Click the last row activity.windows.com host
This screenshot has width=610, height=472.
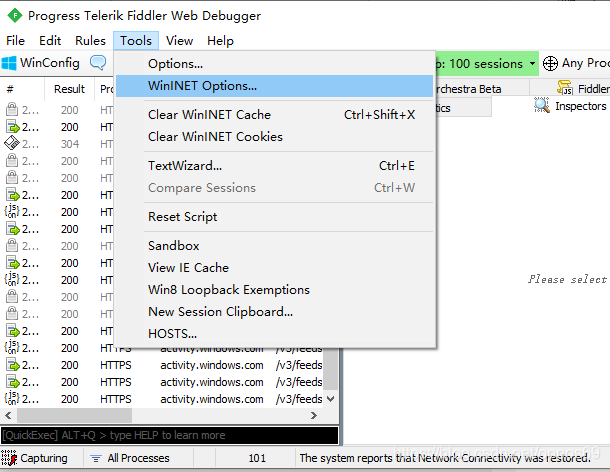pyautogui.click(x=212, y=399)
